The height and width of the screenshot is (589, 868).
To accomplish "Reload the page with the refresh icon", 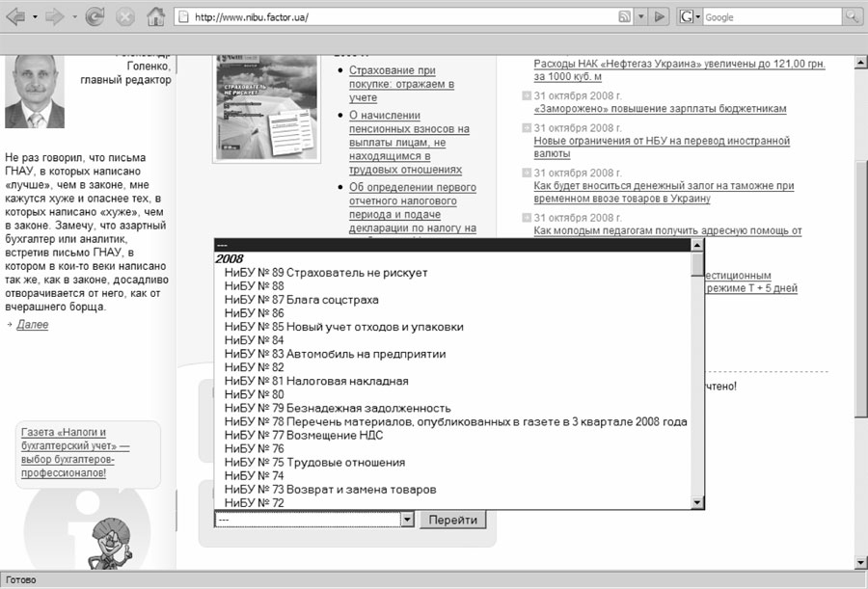I will point(95,16).
